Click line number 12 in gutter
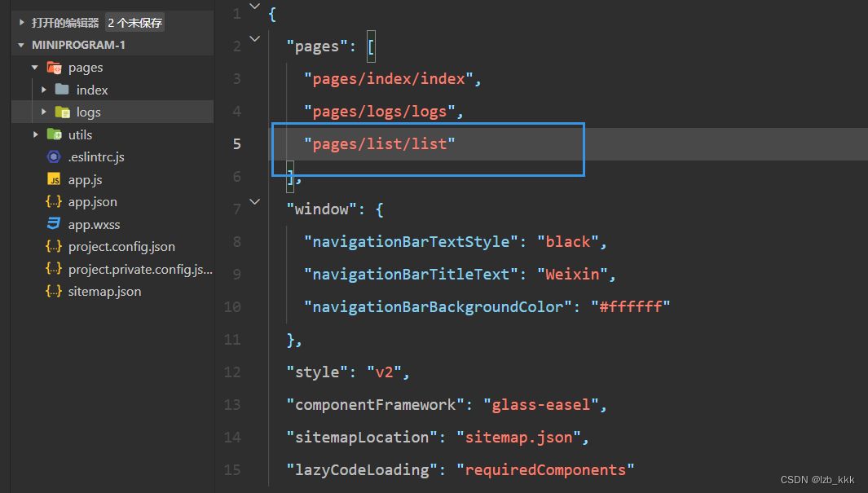Image resolution: width=868 pixels, height=493 pixels. point(232,372)
